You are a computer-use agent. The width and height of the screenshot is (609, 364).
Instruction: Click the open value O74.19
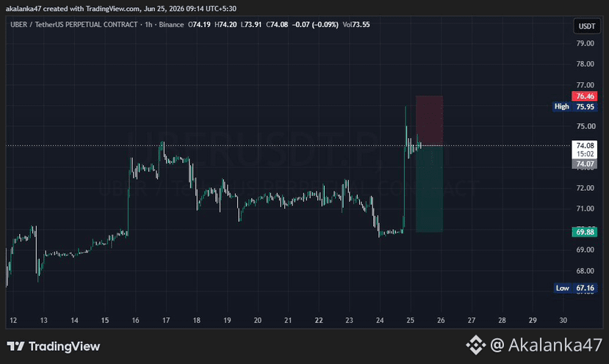click(199, 24)
